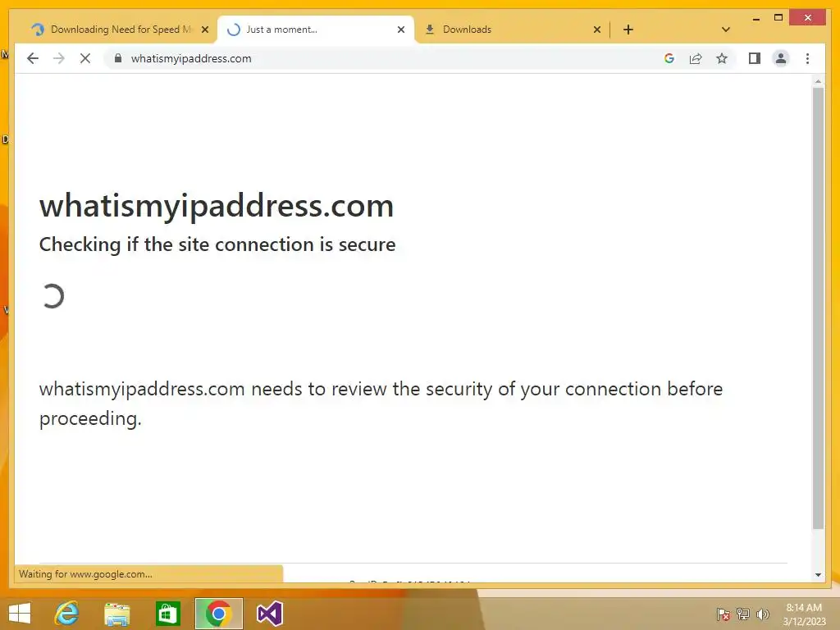Click the Google icon in address bar
Image resolution: width=840 pixels, height=630 pixels.
coord(669,58)
